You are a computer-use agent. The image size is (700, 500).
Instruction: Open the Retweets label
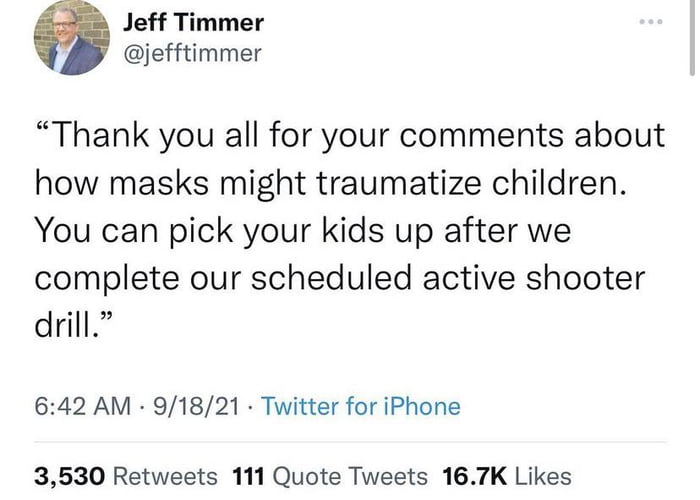[x=165, y=476]
